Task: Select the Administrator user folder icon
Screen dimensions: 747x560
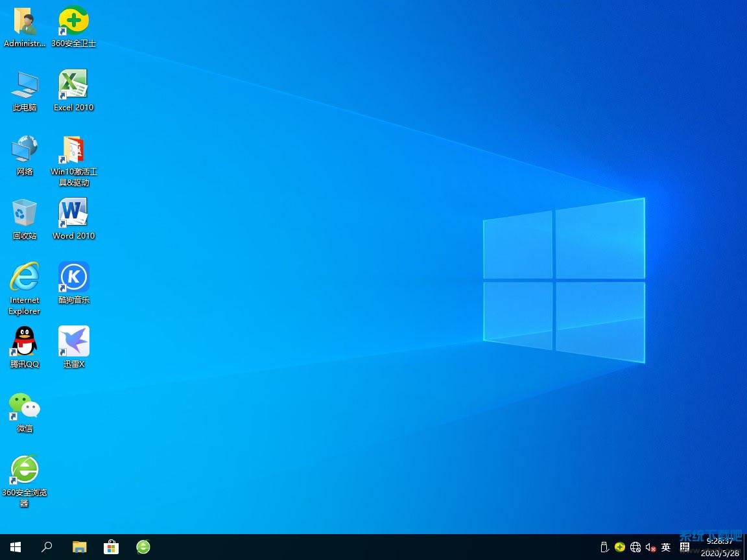Action: click(x=25, y=22)
